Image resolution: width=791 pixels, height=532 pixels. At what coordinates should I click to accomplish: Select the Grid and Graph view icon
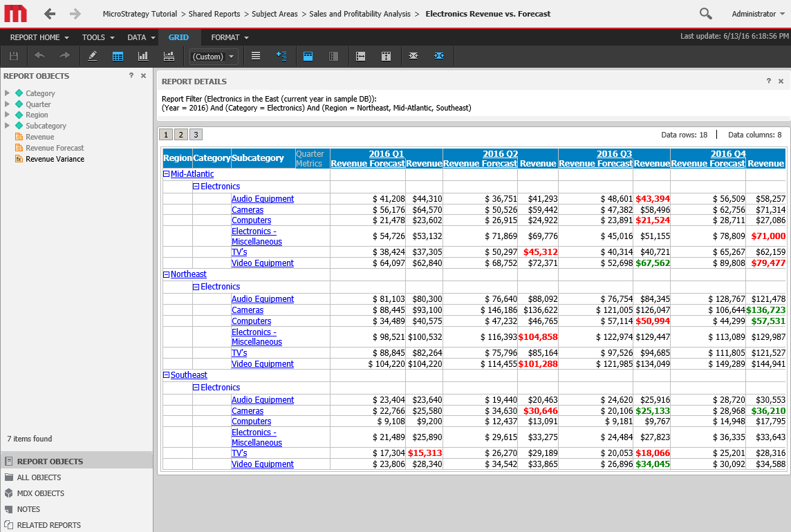coord(169,56)
